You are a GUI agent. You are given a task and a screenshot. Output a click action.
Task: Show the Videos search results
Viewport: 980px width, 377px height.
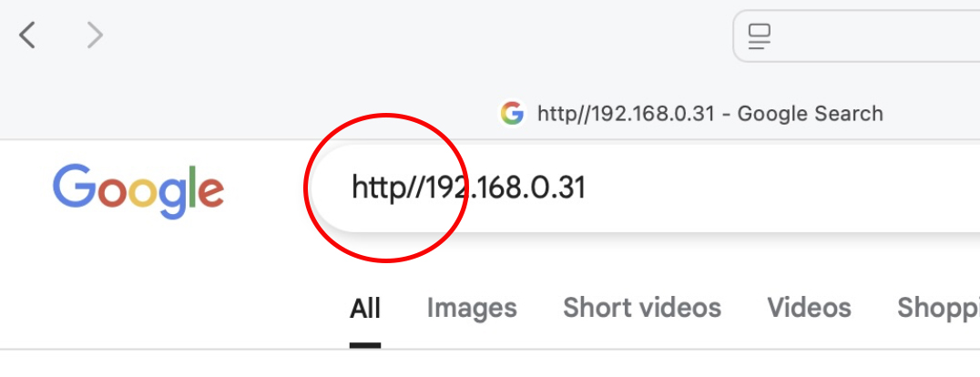(x=810, y=308)
